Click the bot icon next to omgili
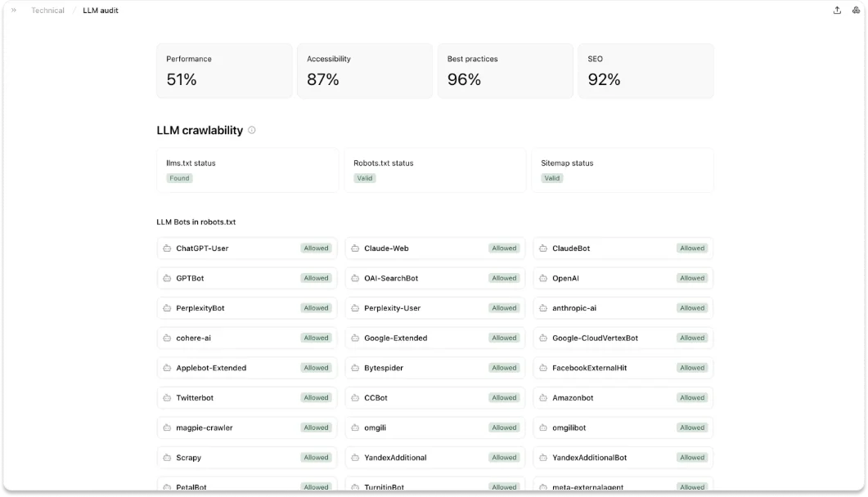 tap(355, 428)
